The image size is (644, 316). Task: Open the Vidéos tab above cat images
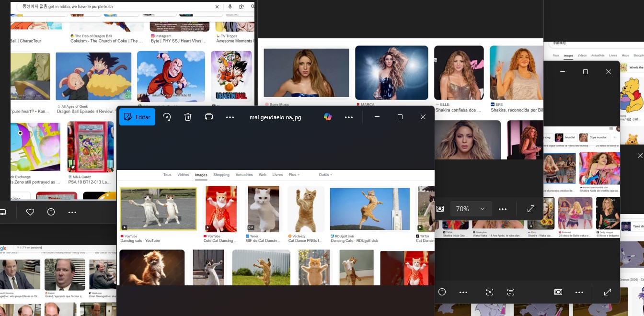pyautogui.click(x=183, y=175)
